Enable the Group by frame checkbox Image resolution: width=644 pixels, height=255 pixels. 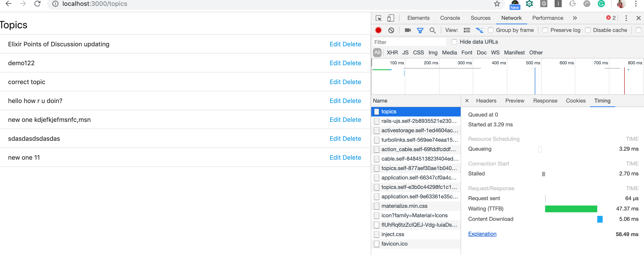coord(491,30)
